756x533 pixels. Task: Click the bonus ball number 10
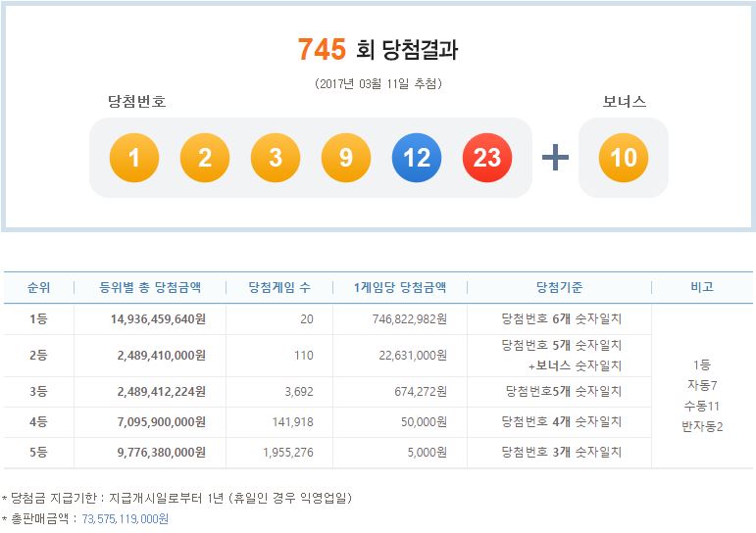tap(624, 158)
